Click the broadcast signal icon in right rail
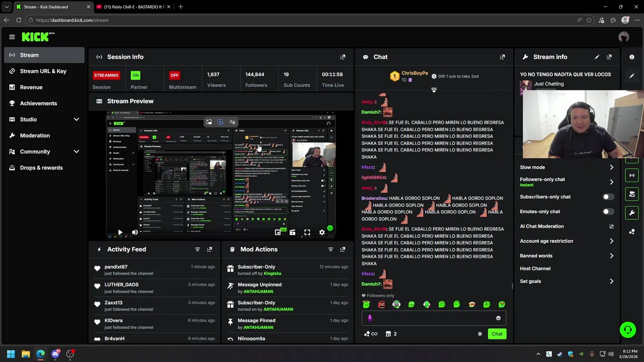Screen dimensions: 644x362 (x=632, y=175)
